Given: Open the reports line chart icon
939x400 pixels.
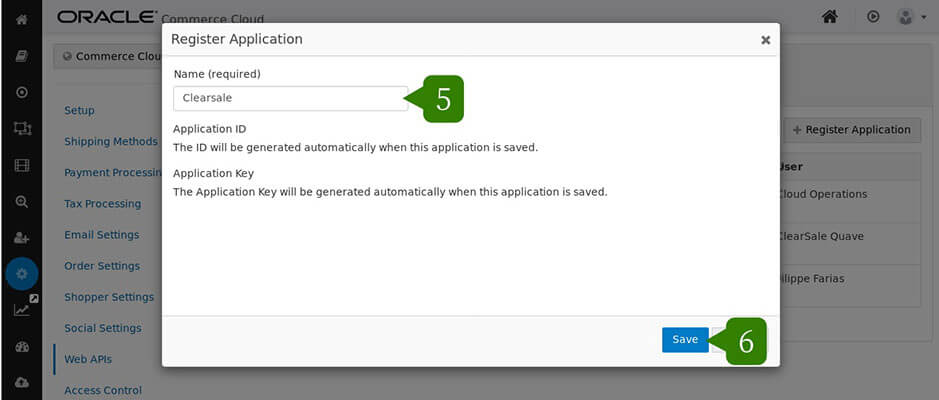Looking at the screenshot, I should [x=21, y=310].
